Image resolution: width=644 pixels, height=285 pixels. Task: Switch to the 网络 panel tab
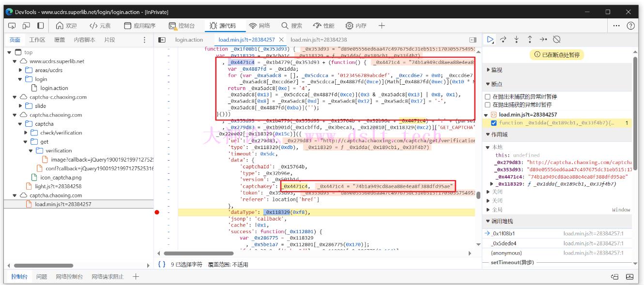260,26
